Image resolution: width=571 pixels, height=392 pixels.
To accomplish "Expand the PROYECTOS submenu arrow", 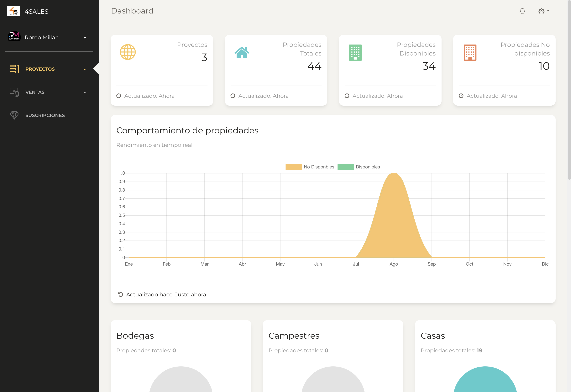I will pyautogui.click(x=85, y=69).
